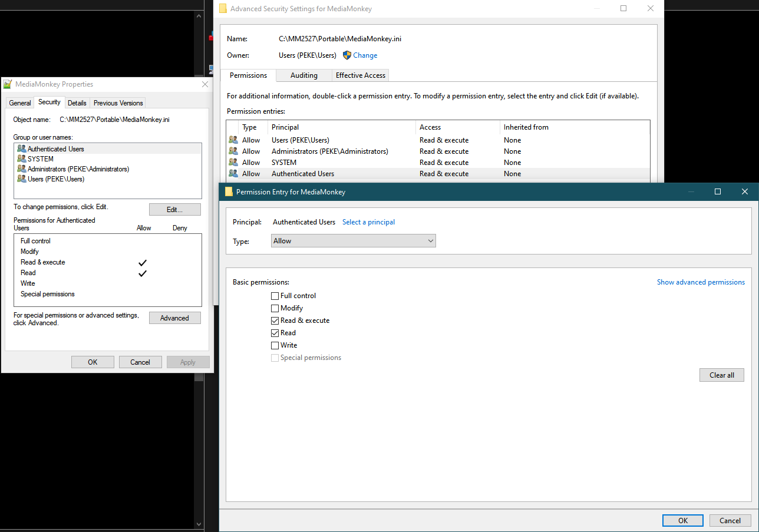Click the Select a principal link
Viewport: 759px width, 532px height.
[x=368, y=222]
